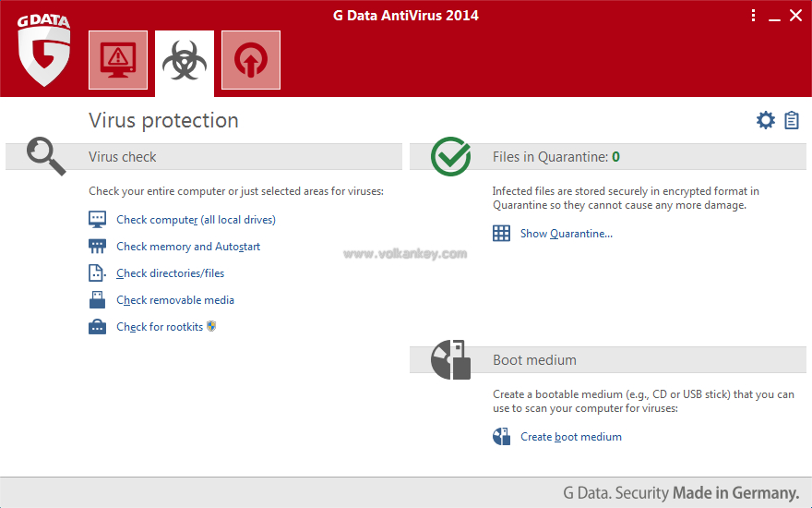Open the logs clipboard icon
812x508 pixels.
point(792,120)
